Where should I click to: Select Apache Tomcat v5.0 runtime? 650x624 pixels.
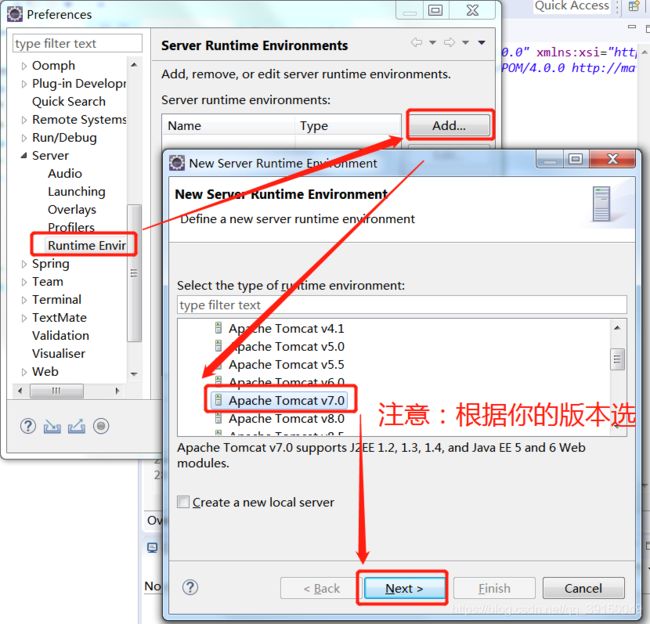pyautogui.click(x=286, y=346)
